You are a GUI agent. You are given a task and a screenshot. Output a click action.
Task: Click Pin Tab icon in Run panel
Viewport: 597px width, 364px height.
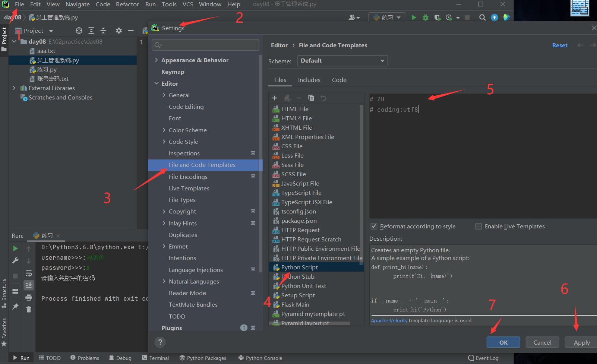(x=15, y=307)
